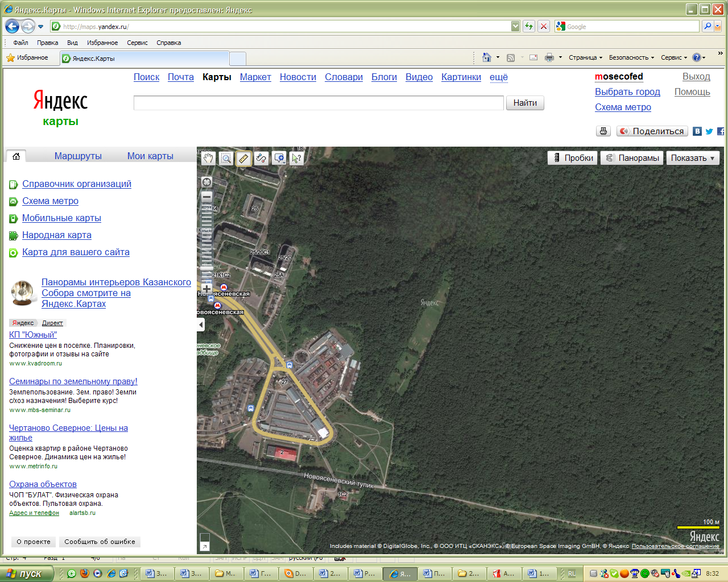Click the IE Help question-mark icon
728x582 pixels.
click(697, 57)
